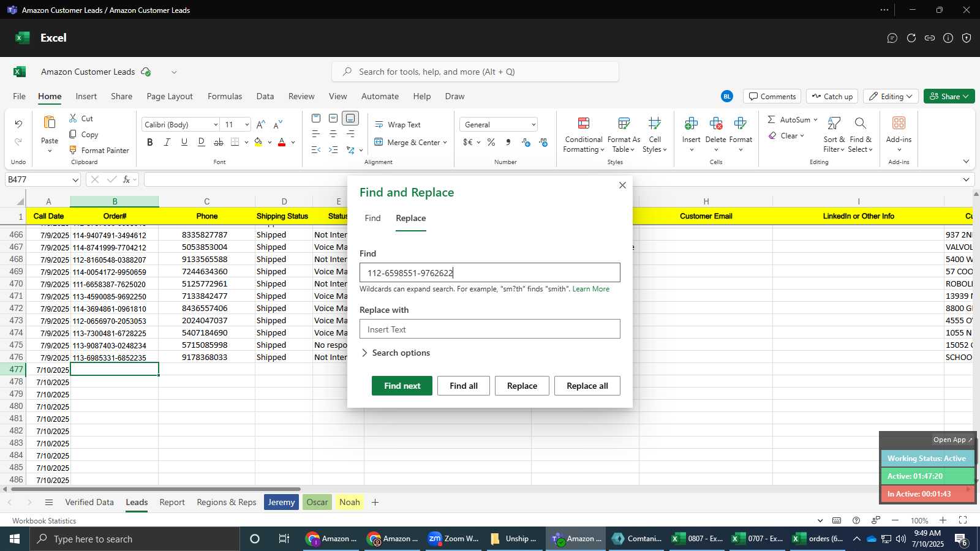Click the Comments button
This screenshot has height=551, width=980.
tap(772, 96)
